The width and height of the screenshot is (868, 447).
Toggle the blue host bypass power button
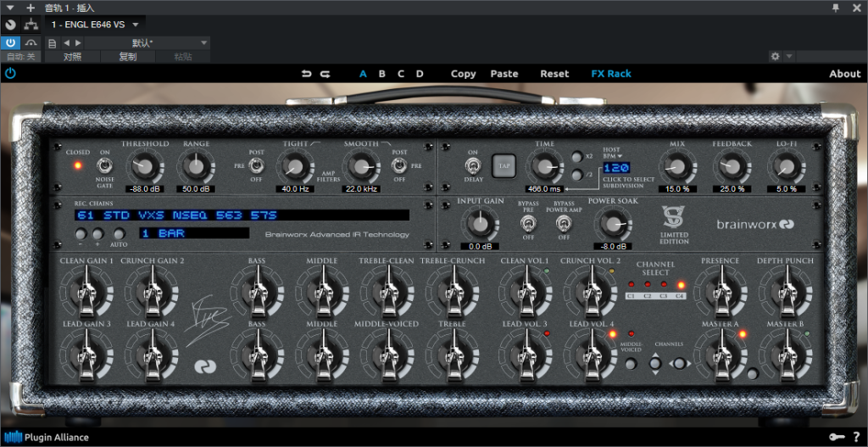(10, 42)
